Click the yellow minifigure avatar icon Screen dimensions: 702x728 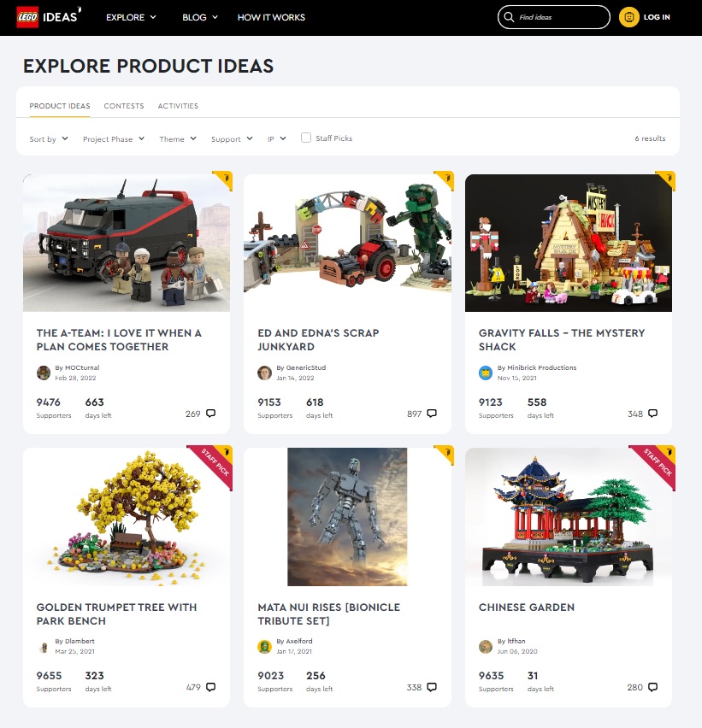coord(629,17)
